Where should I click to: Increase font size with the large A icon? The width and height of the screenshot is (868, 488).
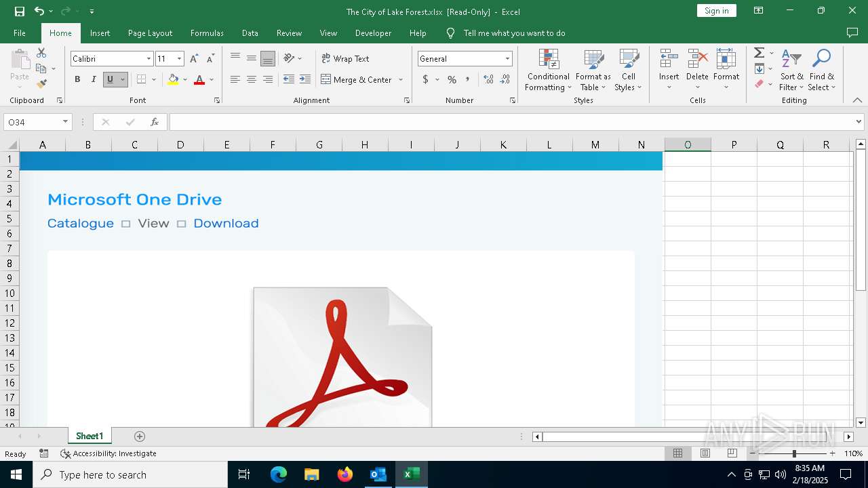pos(194,59)
